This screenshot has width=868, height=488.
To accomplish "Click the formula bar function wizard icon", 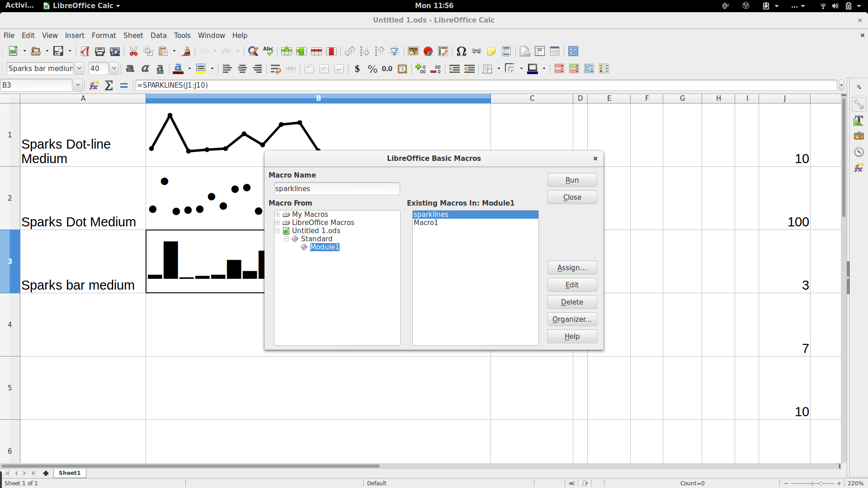I will pyautogui.click(x=93, y=84).
